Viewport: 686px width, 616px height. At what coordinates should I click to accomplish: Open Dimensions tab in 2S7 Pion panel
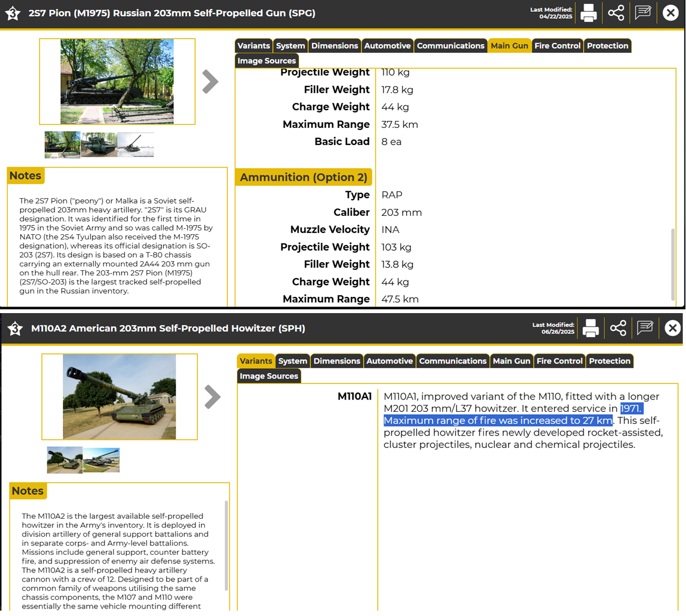tap(335, 46)
